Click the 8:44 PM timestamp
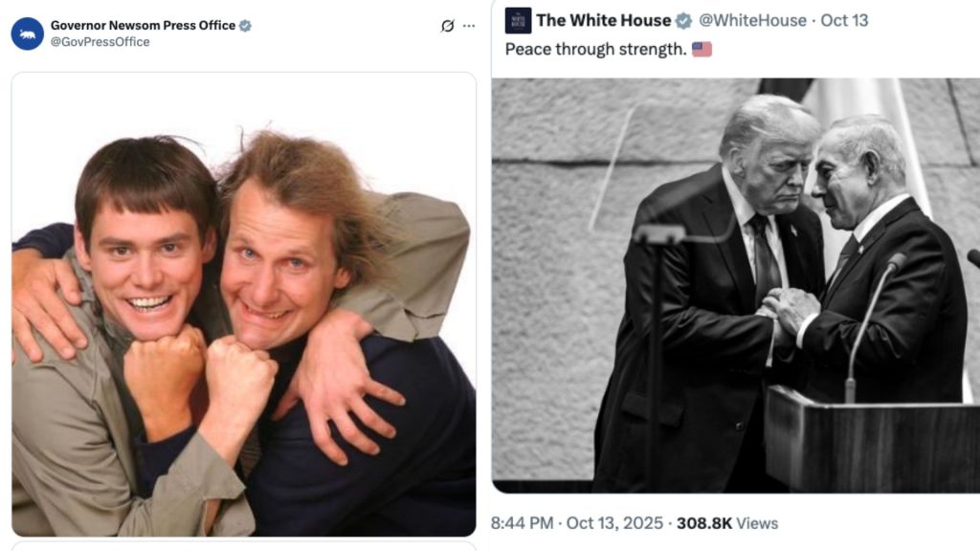This screenshot has height=551, width=980. (x=522, y=523)
